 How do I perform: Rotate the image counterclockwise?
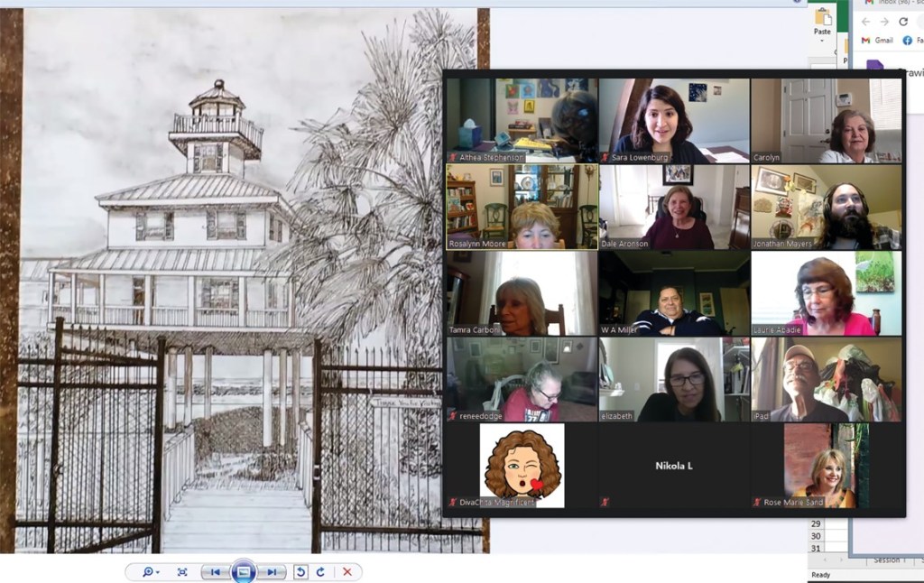302,572
